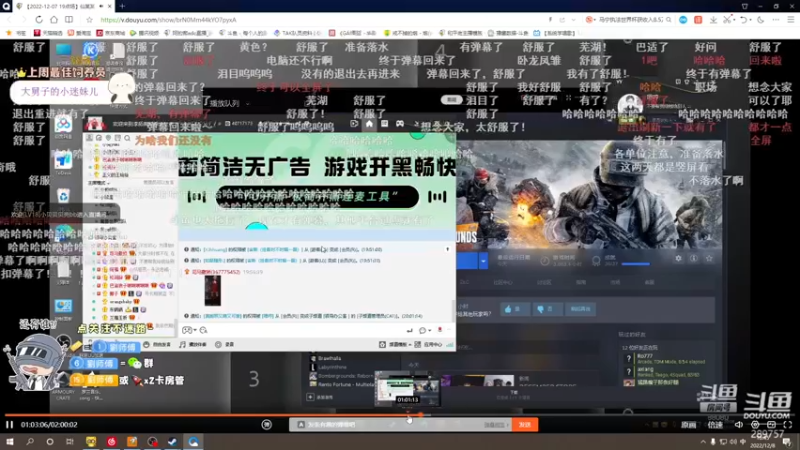Open friend Ro777 in Steam friends list

664,359
